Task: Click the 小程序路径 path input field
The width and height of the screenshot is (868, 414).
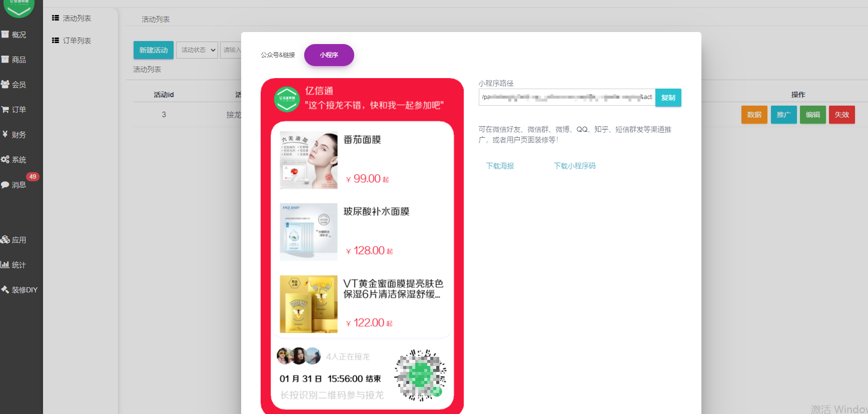Action: tap(567, 97)
